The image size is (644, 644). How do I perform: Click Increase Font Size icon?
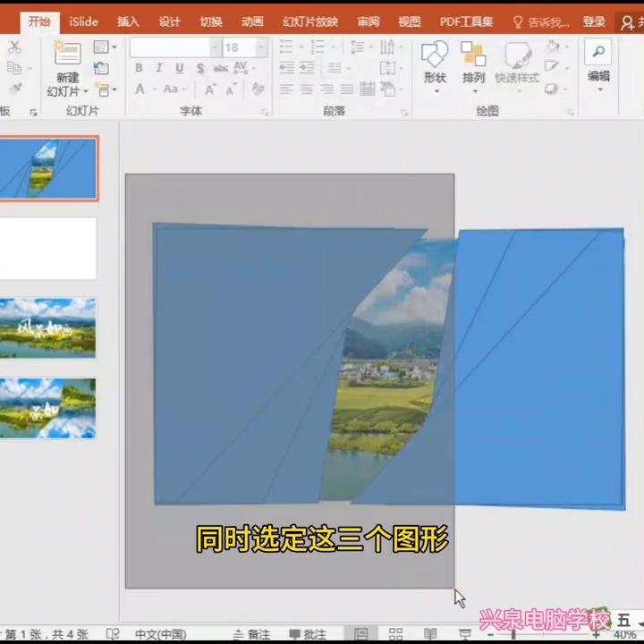pyautogui.click(x=210, y=89)
